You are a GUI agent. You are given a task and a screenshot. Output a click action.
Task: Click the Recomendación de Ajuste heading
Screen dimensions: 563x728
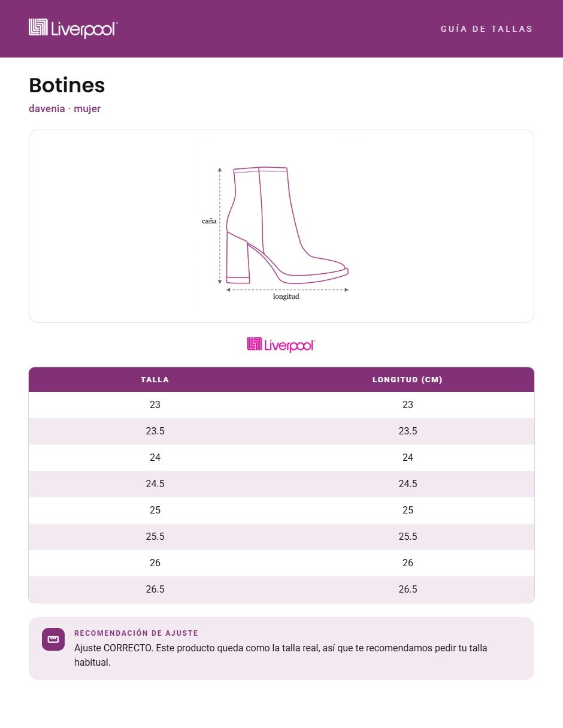tap(136, 633)
